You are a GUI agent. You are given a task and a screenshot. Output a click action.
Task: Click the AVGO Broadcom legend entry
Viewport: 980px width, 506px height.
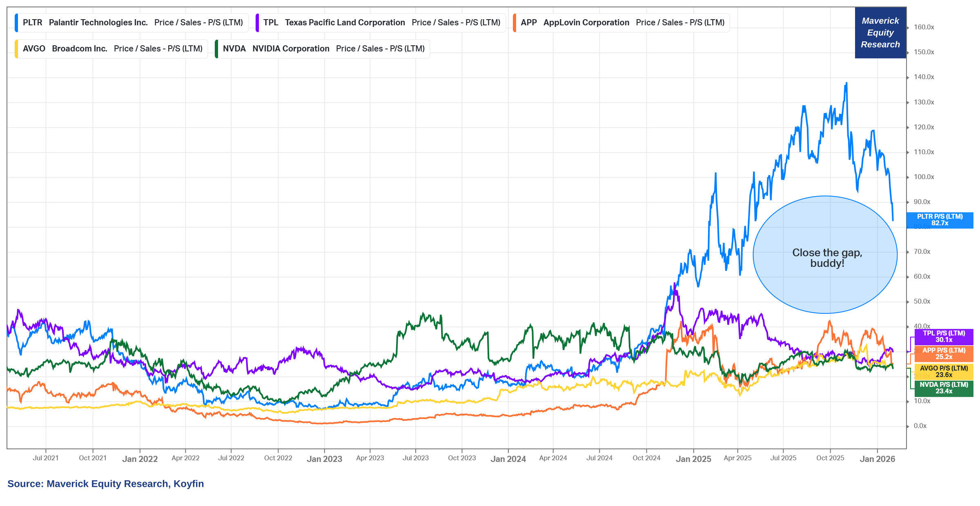coord(112,49)
